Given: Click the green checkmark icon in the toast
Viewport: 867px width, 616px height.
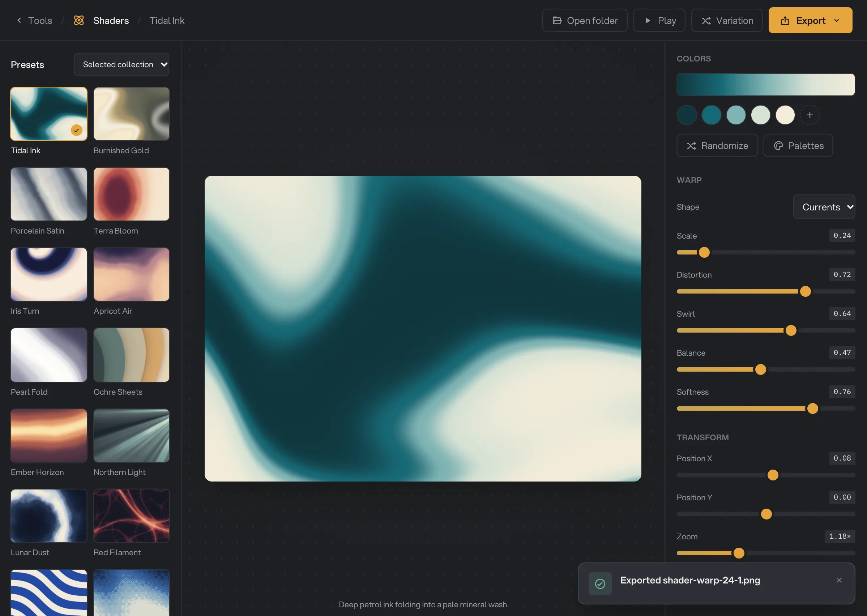Looking at the screenshot, I should coord(599,583).
